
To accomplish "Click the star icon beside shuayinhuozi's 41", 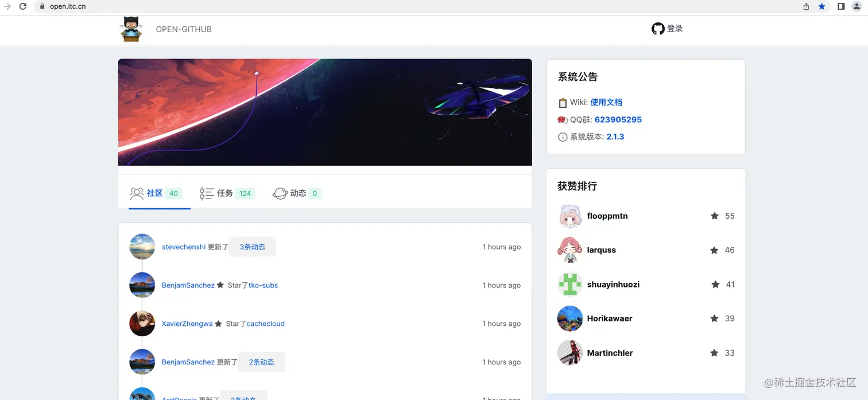I will pyautogui.click(x=715, y=284).
